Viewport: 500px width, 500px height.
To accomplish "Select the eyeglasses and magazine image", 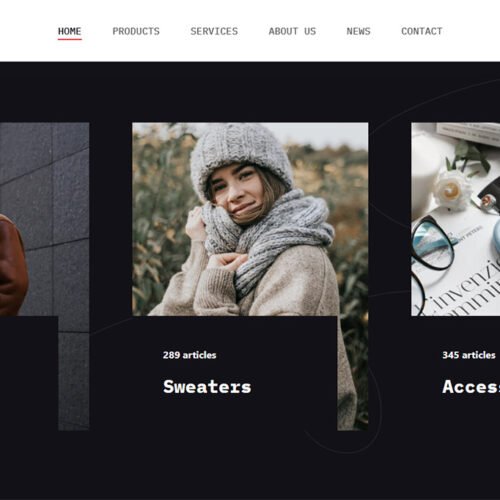I will [x=456, y=219].
